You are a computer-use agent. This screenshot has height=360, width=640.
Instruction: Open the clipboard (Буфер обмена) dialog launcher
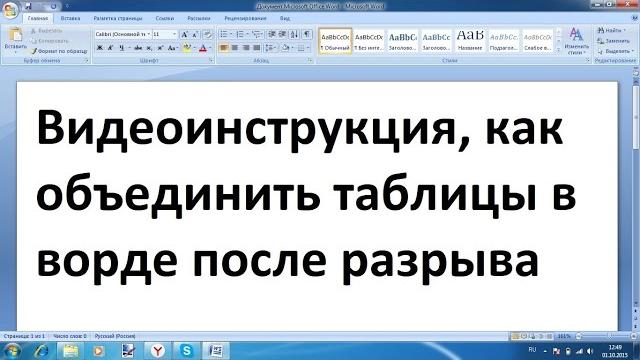87,61
